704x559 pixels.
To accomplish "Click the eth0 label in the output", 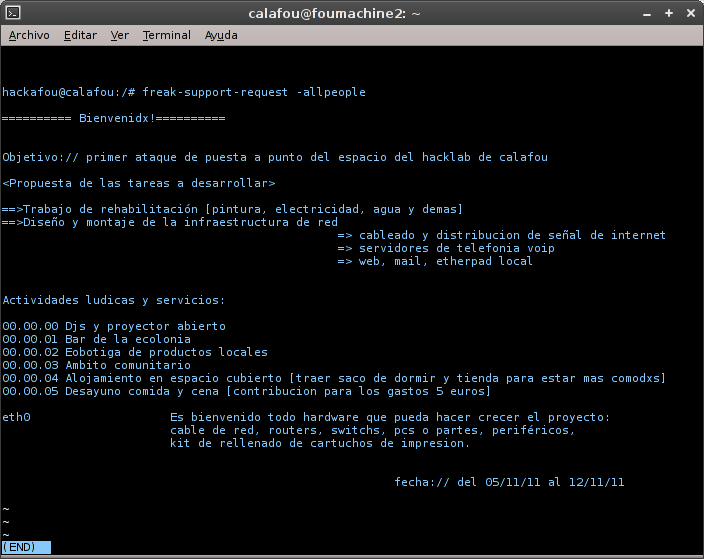I will [x=16, y=417].
